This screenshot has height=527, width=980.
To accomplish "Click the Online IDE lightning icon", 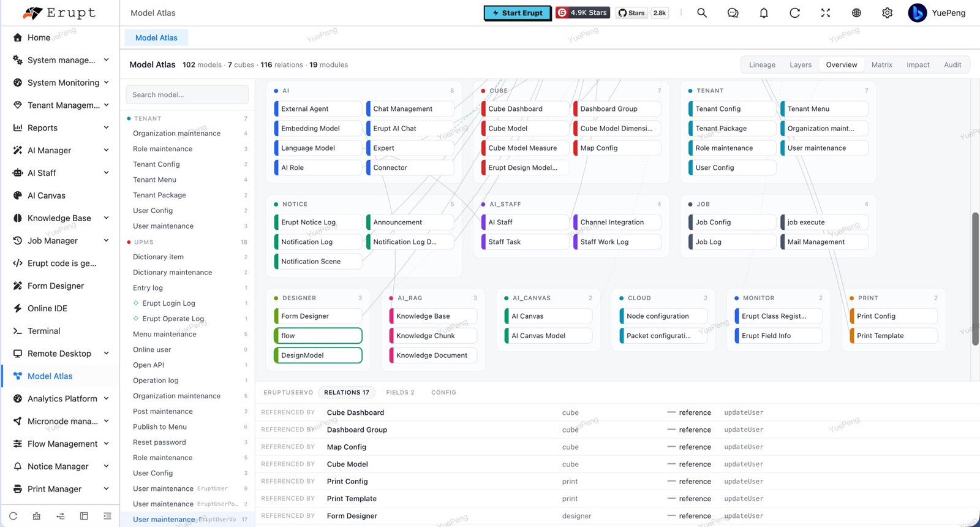I will (18, 308).
